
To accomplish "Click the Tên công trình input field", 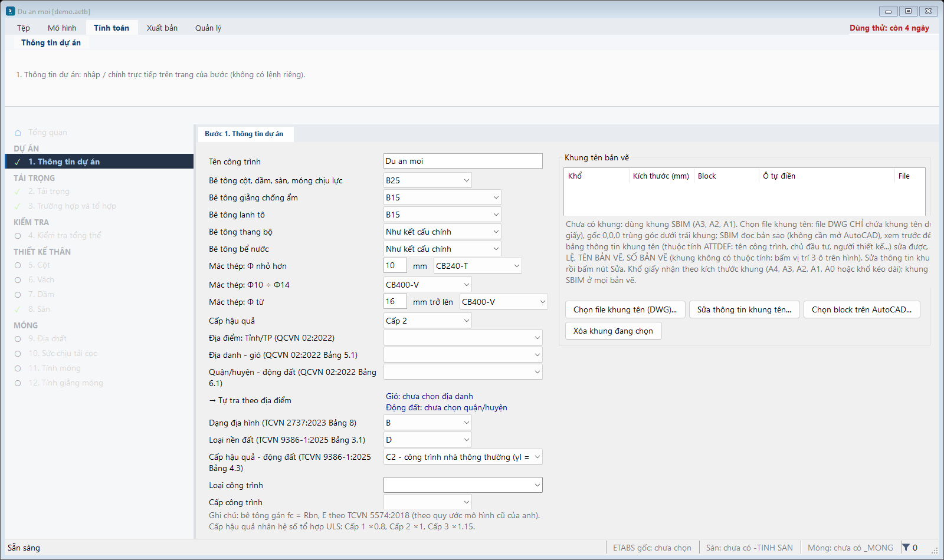I will point(463,161).
